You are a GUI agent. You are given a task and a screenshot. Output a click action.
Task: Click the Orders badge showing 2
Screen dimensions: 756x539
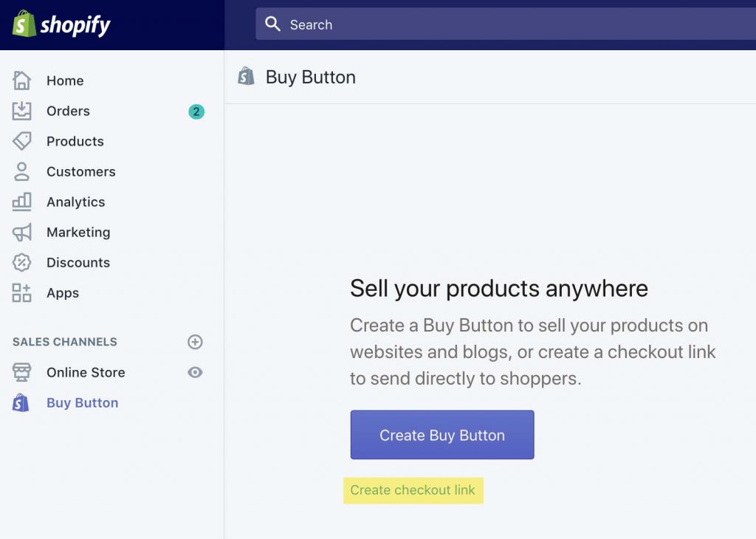coord(196,111)
